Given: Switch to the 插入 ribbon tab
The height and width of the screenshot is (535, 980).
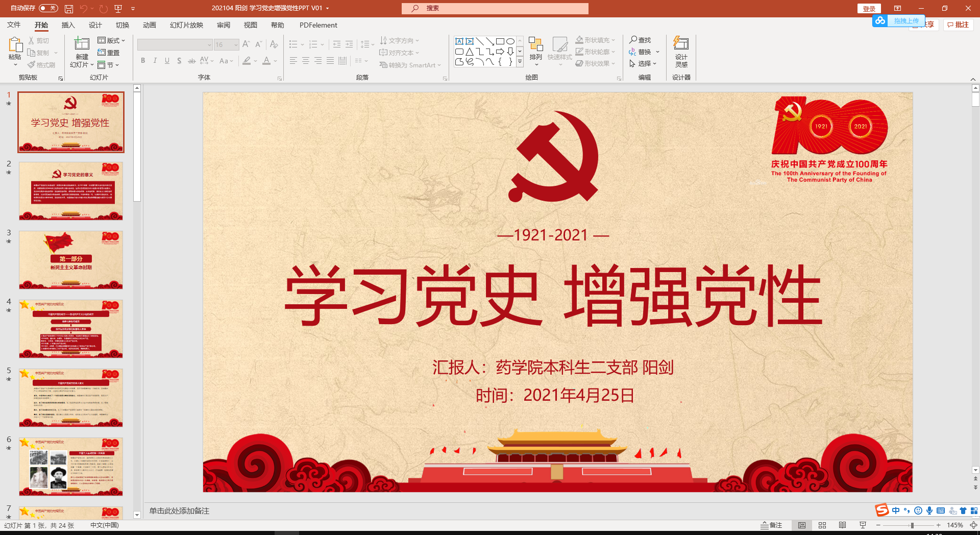Looking at the screenshot, I should 68,25.
